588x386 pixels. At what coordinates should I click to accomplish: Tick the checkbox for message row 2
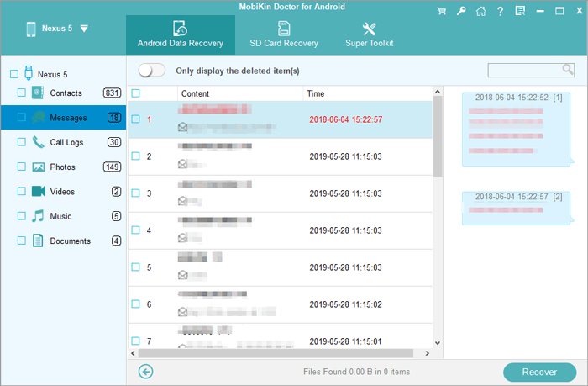click(x=136, y=156)
